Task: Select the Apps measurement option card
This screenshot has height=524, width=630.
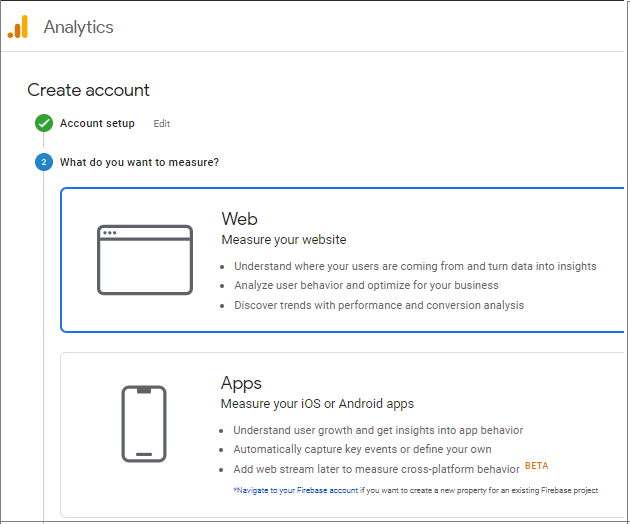Action: point(342,435)
